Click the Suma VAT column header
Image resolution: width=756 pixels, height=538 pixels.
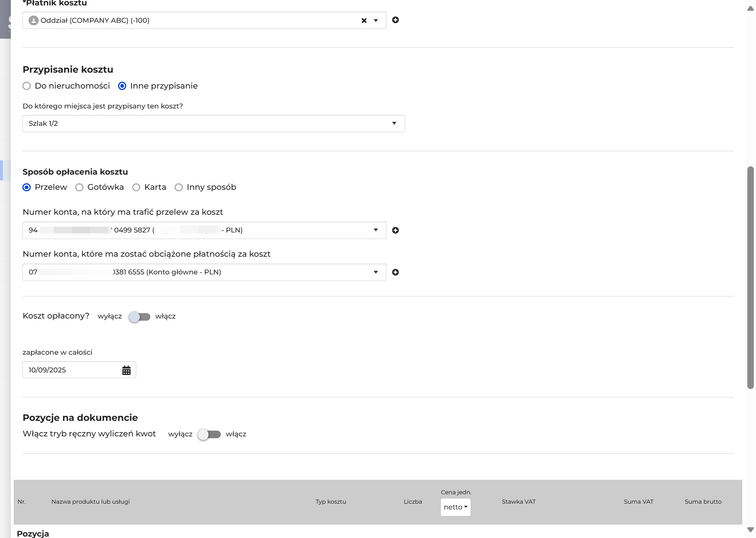638,502
